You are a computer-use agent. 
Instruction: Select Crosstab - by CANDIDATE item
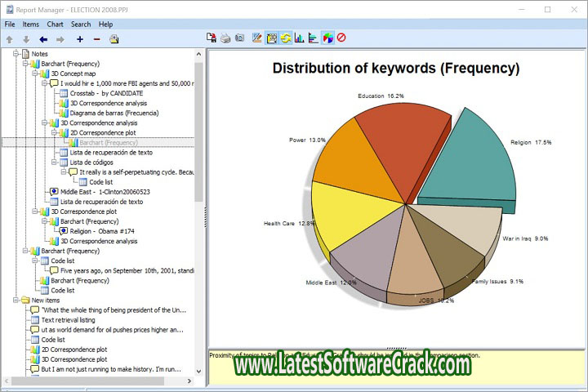click(105, 93)
